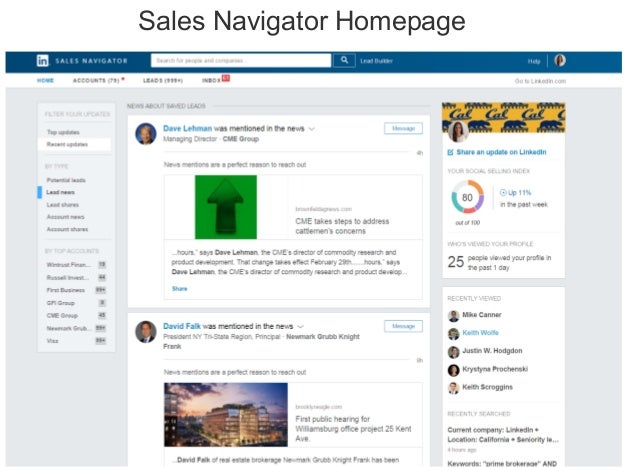Expand Dave Lehman update options chevron
638x467 pixels.
coord(312,129)
